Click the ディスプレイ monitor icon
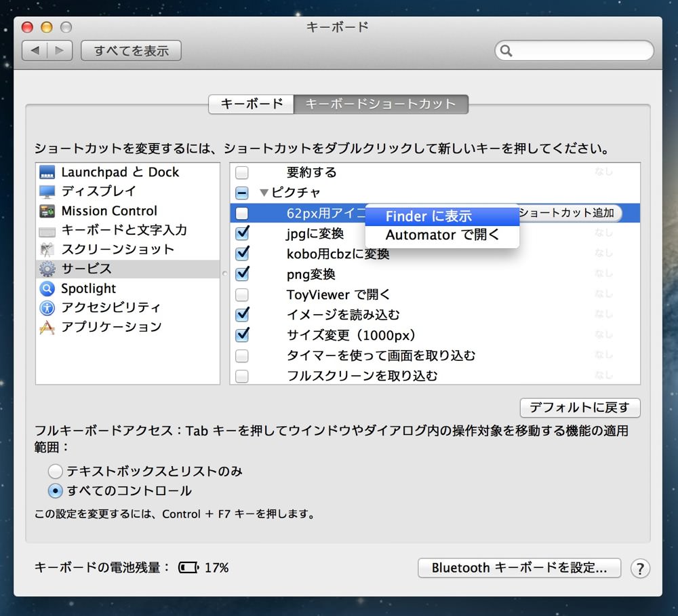This screenshot has height=616, width=678. point(47,191)
